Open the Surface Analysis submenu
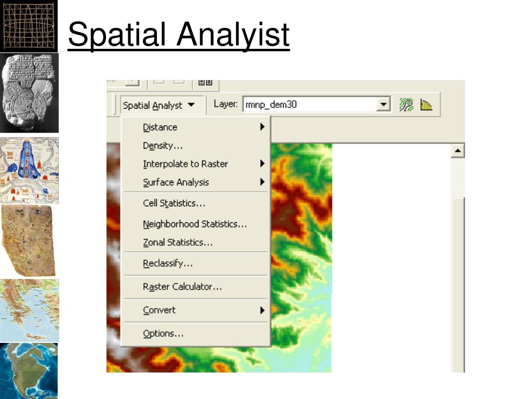532x399 pixels. click(195, 182)
